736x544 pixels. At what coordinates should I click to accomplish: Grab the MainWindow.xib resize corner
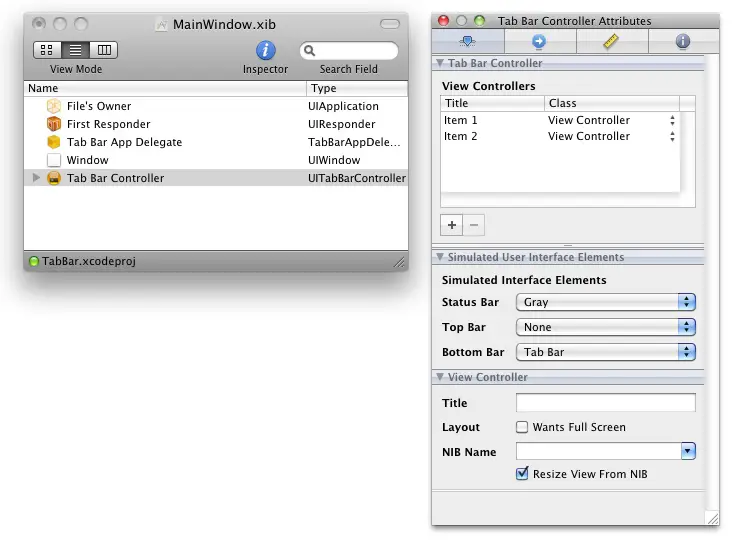[399, 262]
